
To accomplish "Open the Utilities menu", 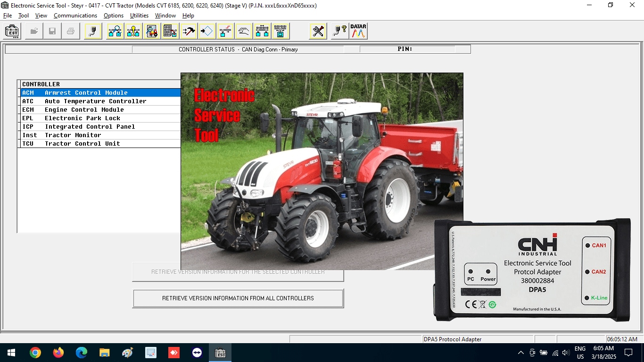I will point(139,16).
